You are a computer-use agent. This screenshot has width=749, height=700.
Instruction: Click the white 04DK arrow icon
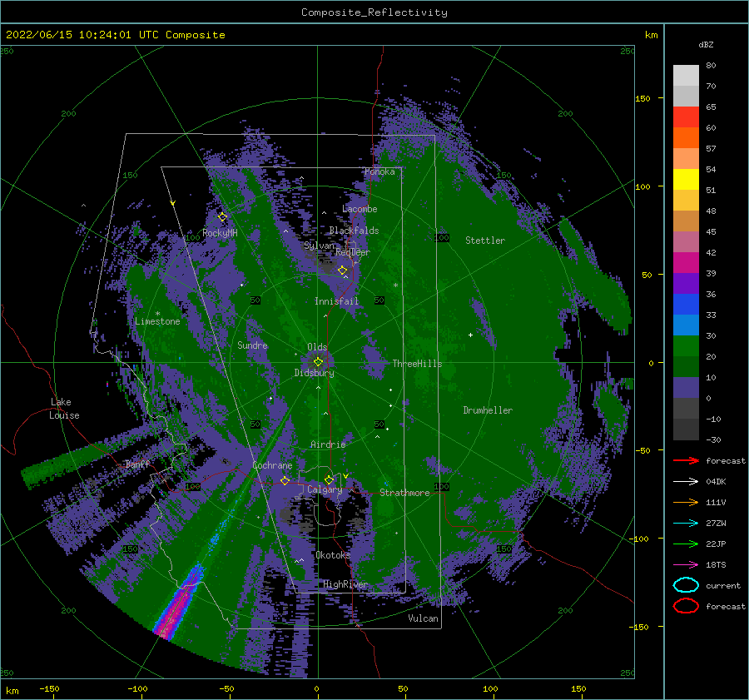click(x=686, y=481)
